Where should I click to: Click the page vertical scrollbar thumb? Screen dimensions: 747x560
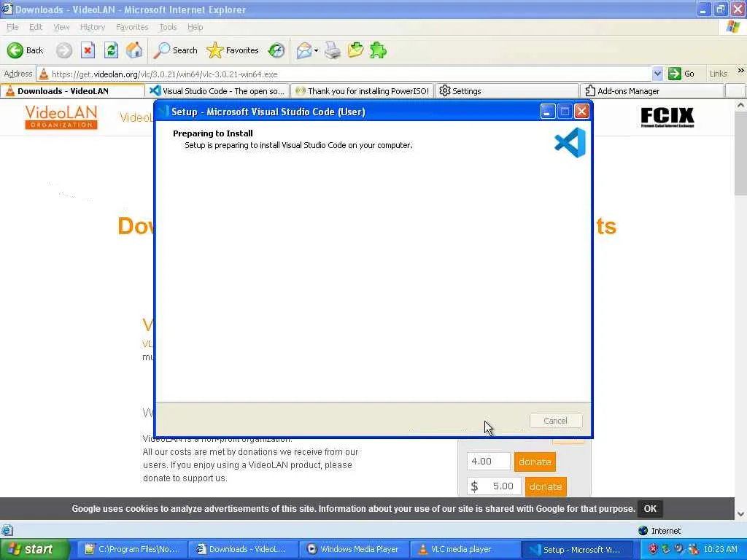click(740, 155)
